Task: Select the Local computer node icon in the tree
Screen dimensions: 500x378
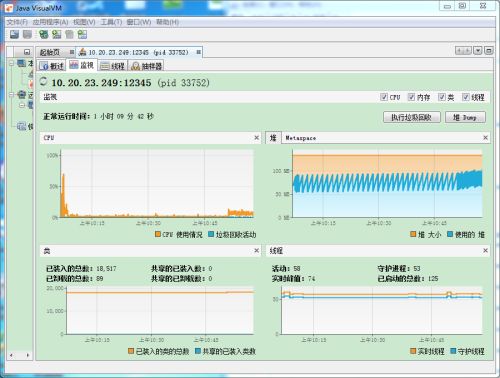Action: 22,63
